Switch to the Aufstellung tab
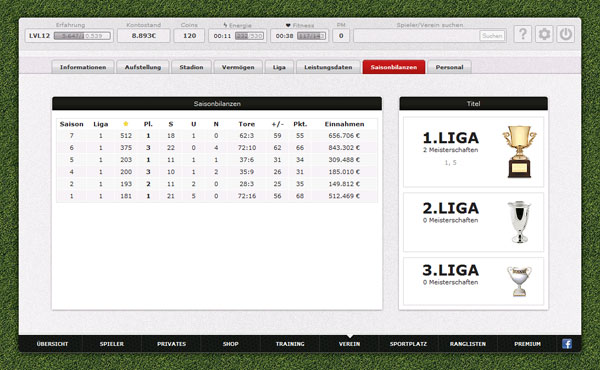This screenshot has height=370, width=600. coord(143,67)
